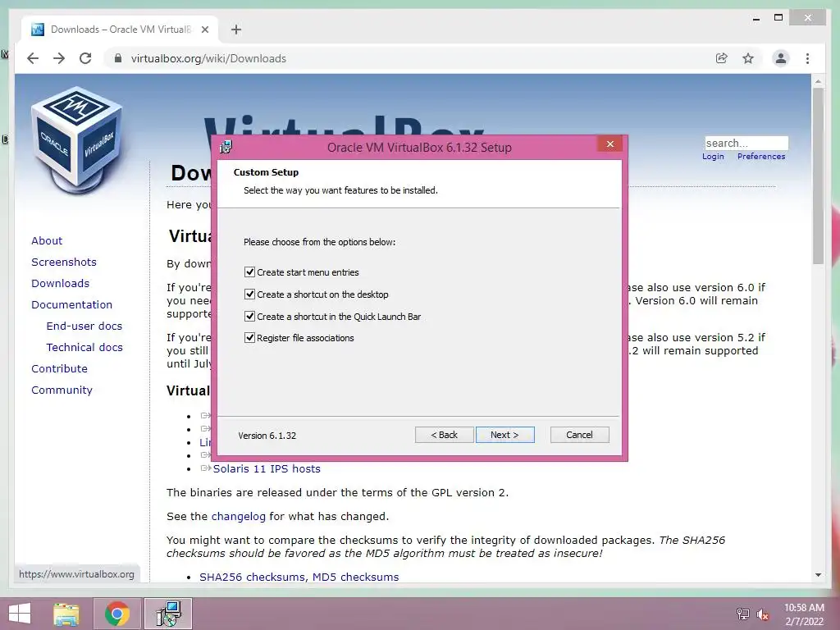Close the VirtualBox Setup dialog
Image resolution: width=840 pixels, height=630 pixels.
(609, 144)
